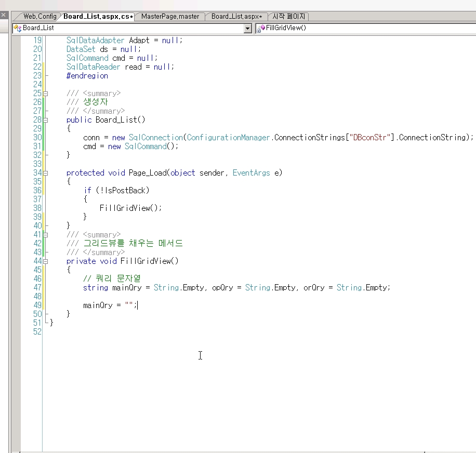Click the "DBconStr" string literal
476x453 pixels.
tap(369, 138)
